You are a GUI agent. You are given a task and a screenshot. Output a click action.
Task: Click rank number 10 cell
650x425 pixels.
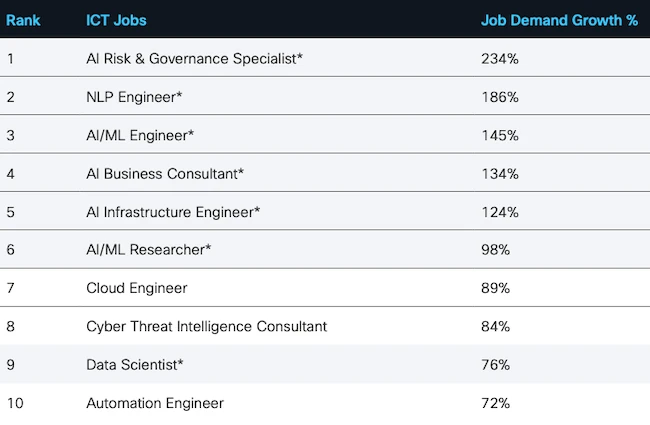(x=15, y=403)
